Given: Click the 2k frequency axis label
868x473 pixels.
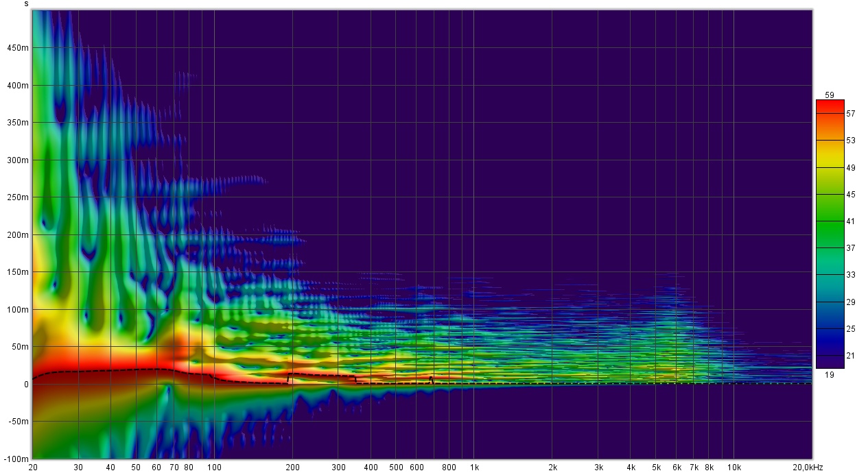Looking at the screenshot, I should tap(552, 468).
